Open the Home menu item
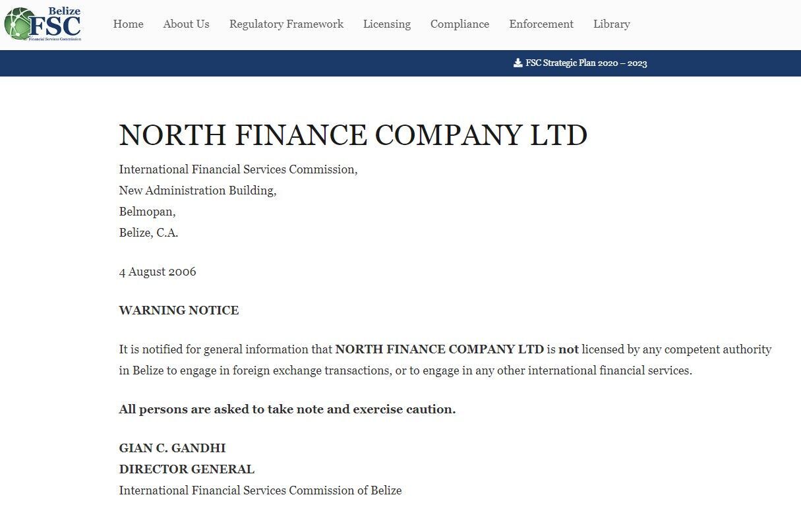The height and width of the screenshot is (532, 801). 128,24
